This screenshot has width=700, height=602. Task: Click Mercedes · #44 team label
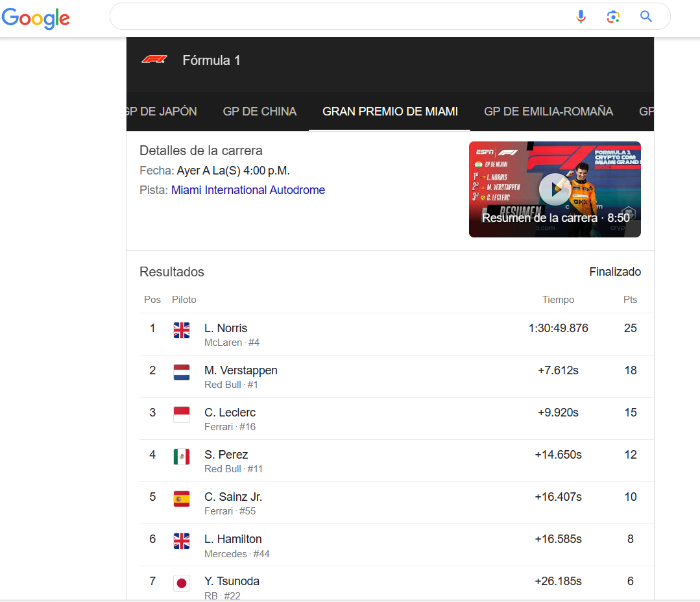237,554
